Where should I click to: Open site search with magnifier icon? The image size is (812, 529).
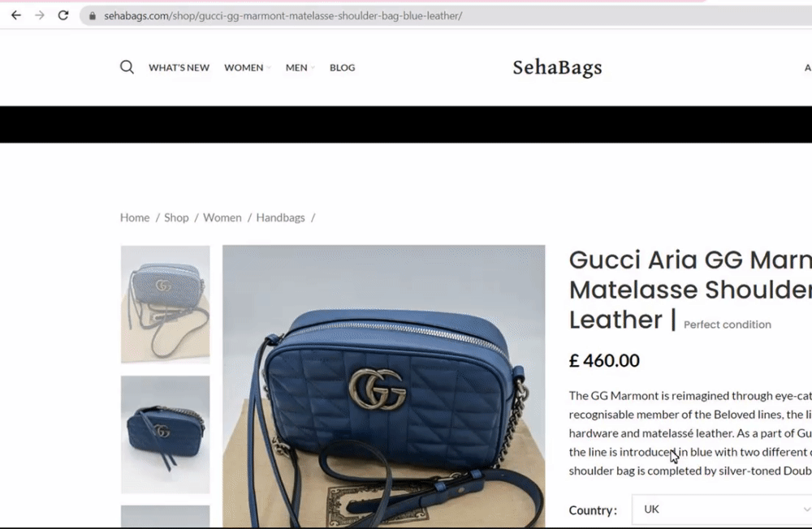pos(127,67)
